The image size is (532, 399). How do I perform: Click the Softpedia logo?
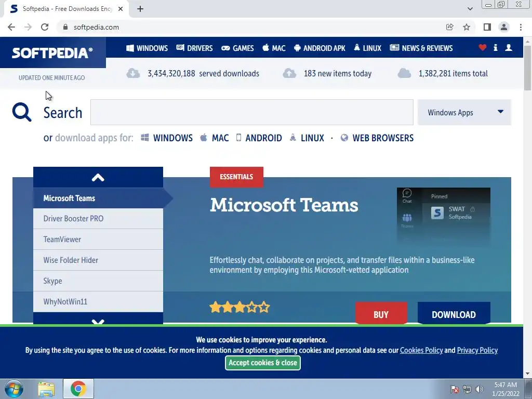[52, 52]
